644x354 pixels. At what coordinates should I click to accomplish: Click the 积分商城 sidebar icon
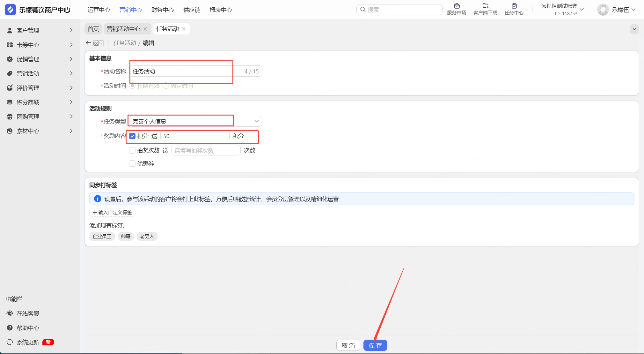[10, 102]
